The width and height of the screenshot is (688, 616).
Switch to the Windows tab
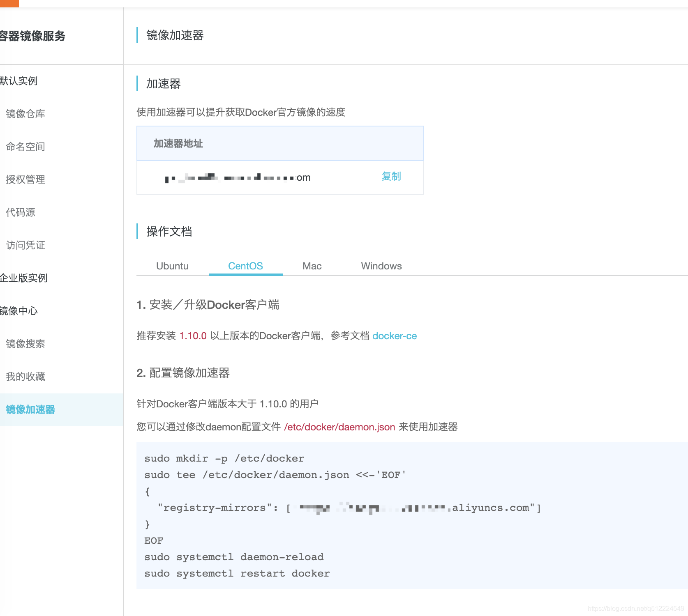(x=381, y=266)
